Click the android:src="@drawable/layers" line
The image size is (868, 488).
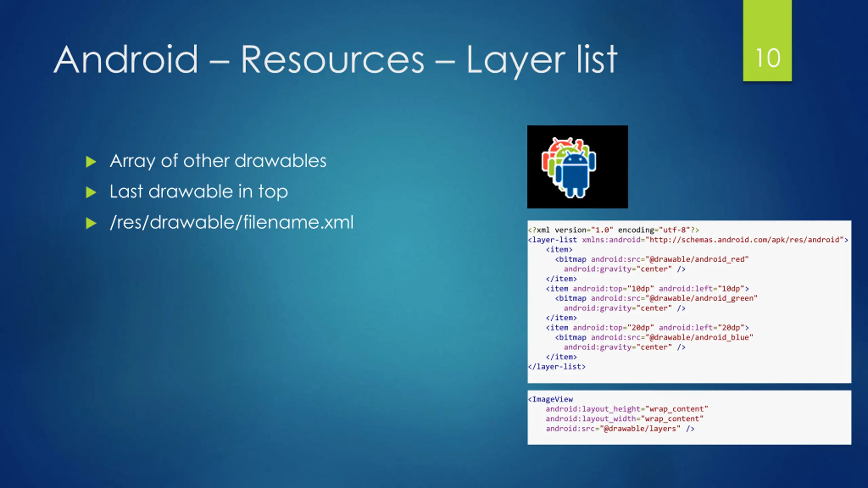[620, 429]
